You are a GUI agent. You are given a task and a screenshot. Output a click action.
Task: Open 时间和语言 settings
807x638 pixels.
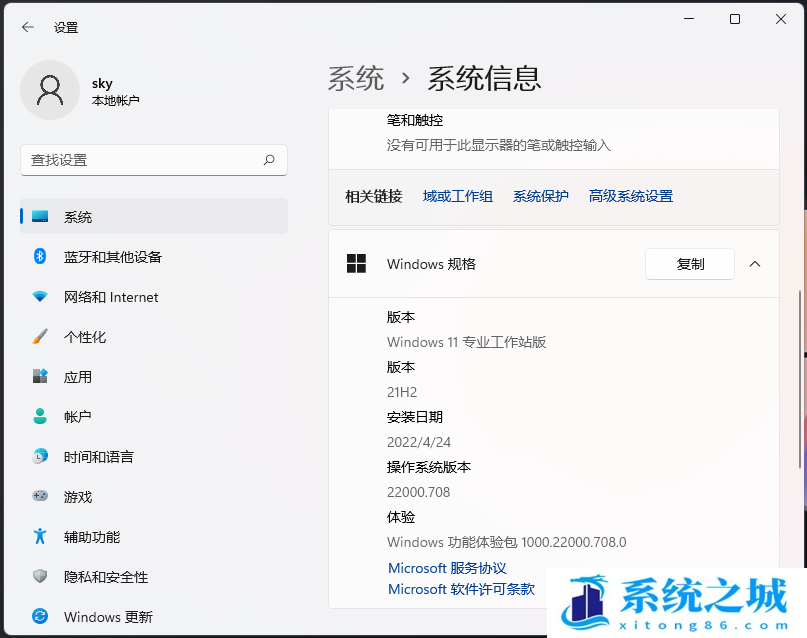154,457
